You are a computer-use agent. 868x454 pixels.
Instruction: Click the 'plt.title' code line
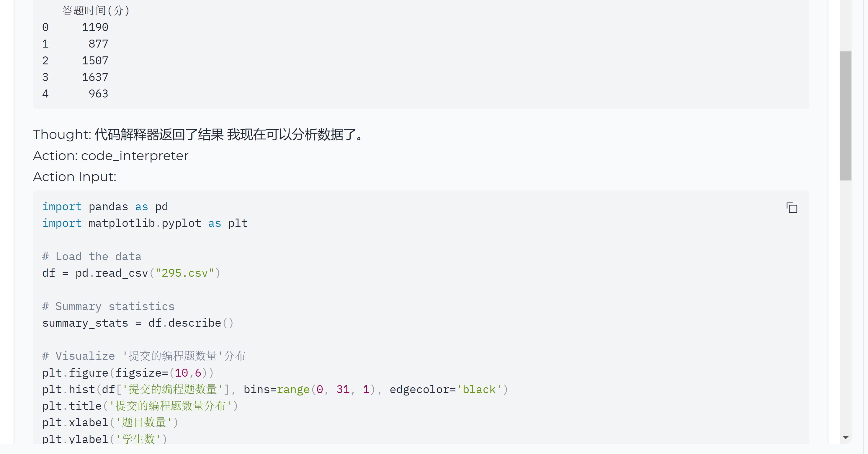point(140,406)
